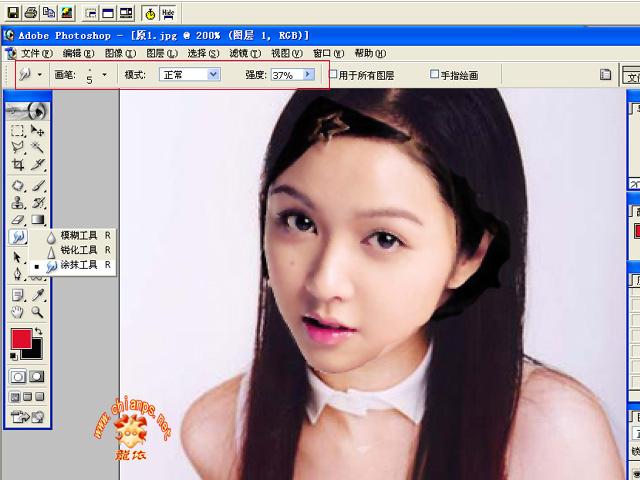Select the Rectangular Marquee tool

tap(18, 131)
